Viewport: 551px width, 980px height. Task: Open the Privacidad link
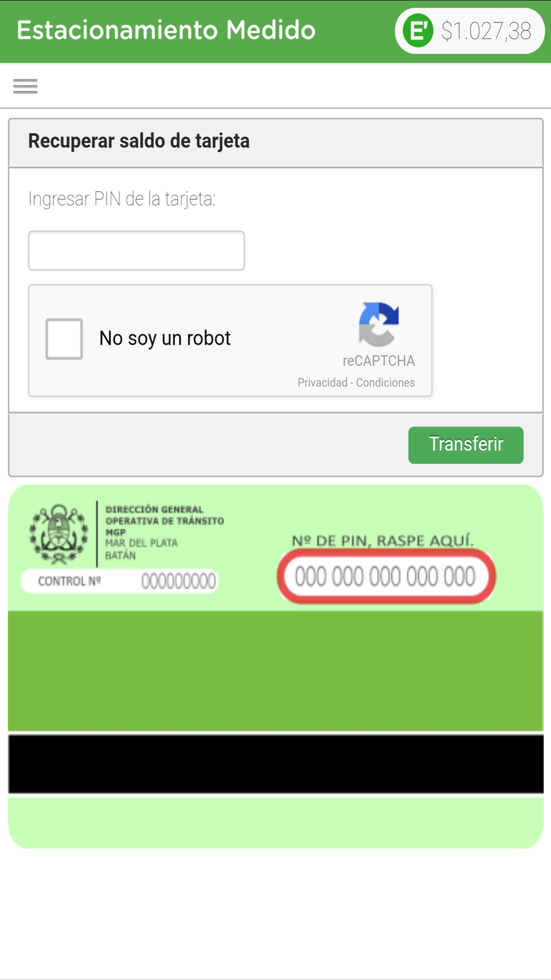(322, 383)
